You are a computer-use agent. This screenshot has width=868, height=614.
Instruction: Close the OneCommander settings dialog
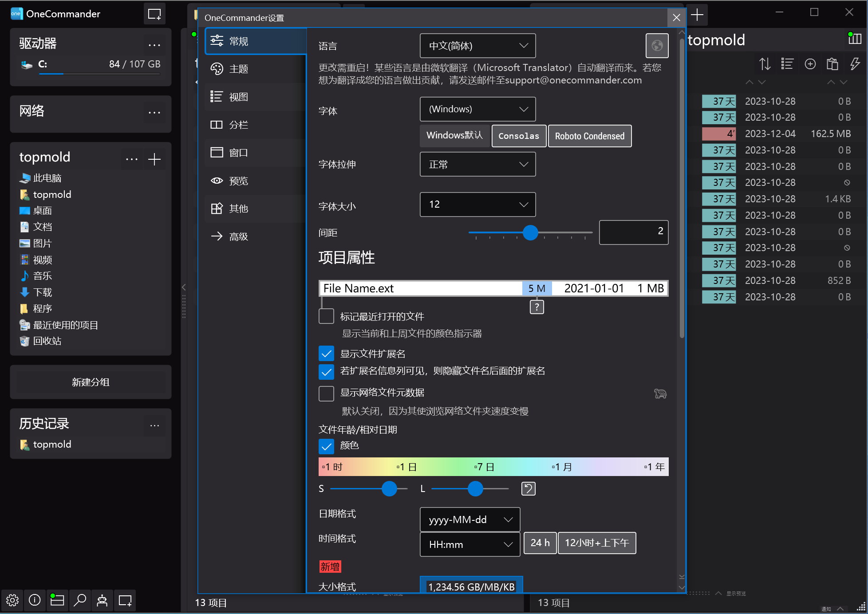676,18
